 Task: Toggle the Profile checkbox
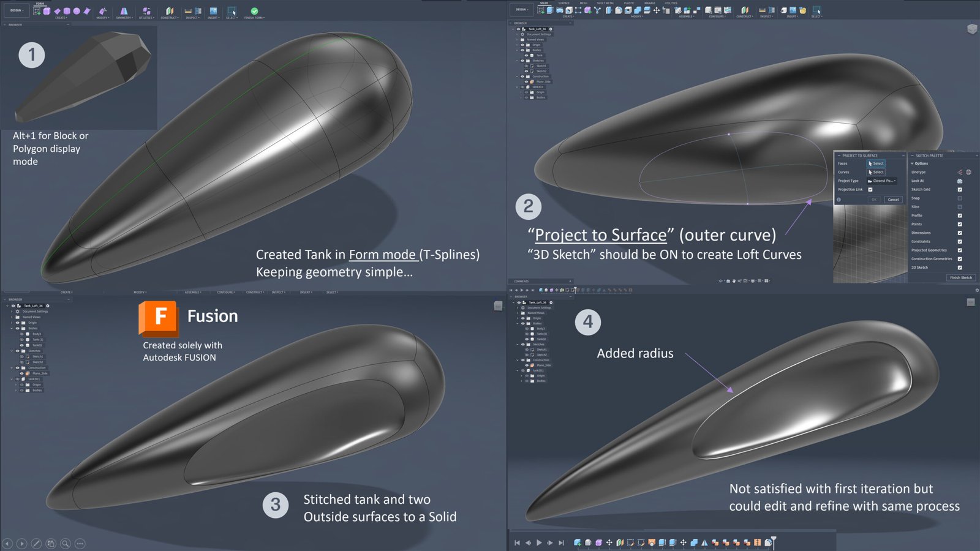click(x=960, y=216)
